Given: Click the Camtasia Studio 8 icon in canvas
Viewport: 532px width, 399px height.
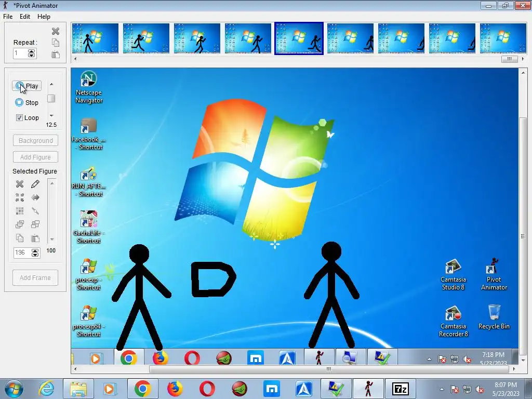Looking at the screenshot, I should coord(453,274).
